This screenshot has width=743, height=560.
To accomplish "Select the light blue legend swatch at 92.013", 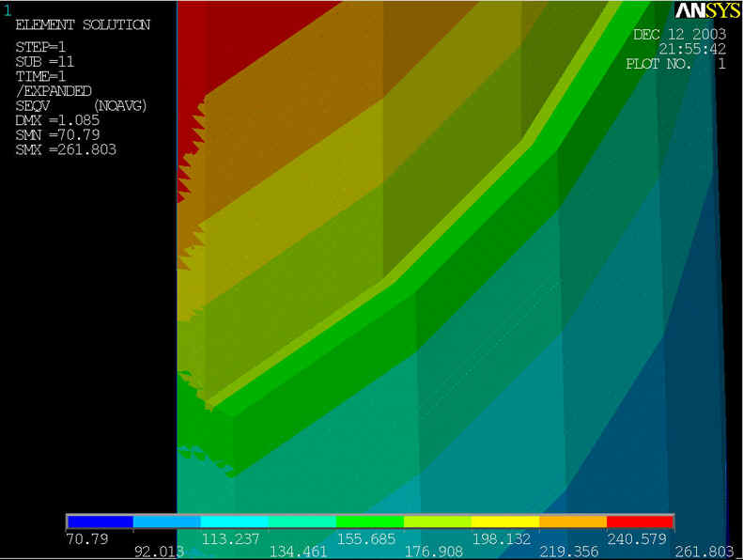I will point(167,521).
